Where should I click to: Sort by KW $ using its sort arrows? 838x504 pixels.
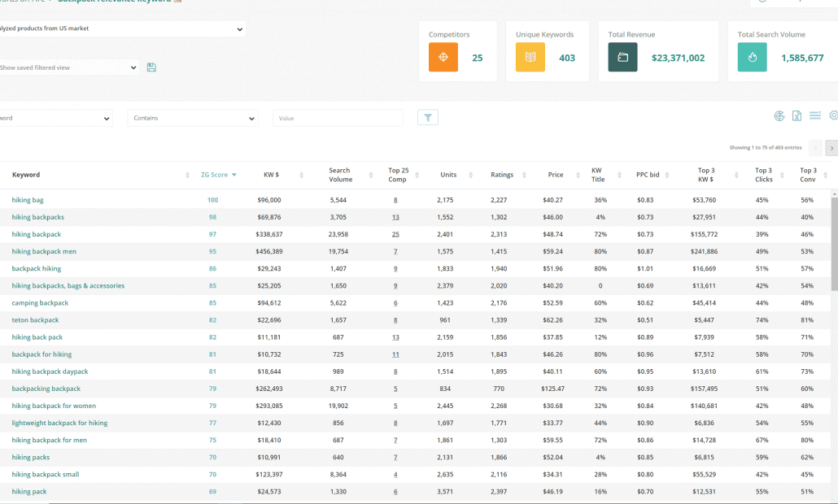click(301, 175)
